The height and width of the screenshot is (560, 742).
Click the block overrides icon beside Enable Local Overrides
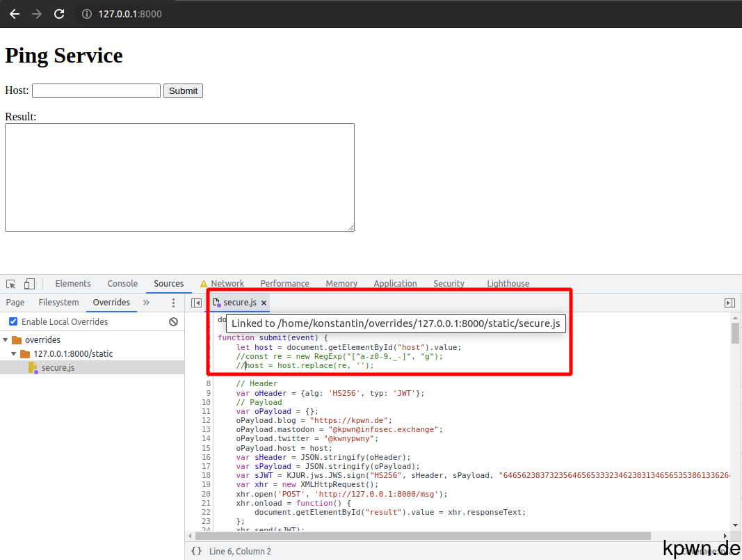click(173, 321)
